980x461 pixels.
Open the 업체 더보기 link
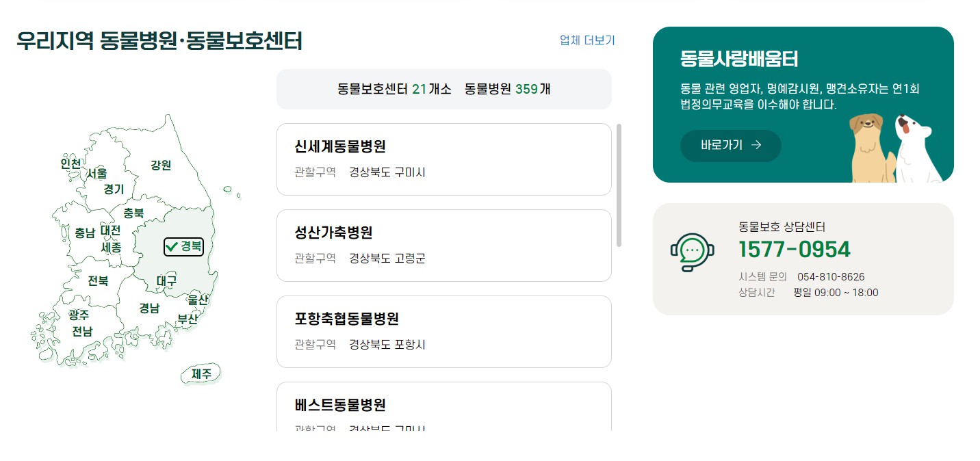pos(586,40)
